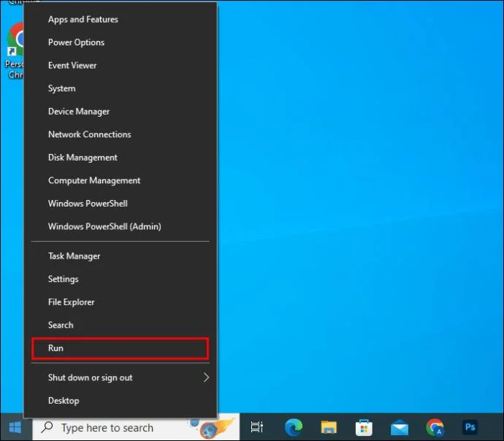Open File Explorer menu entry
Screen dimensions: 504x441
click(x=121, y=302)
